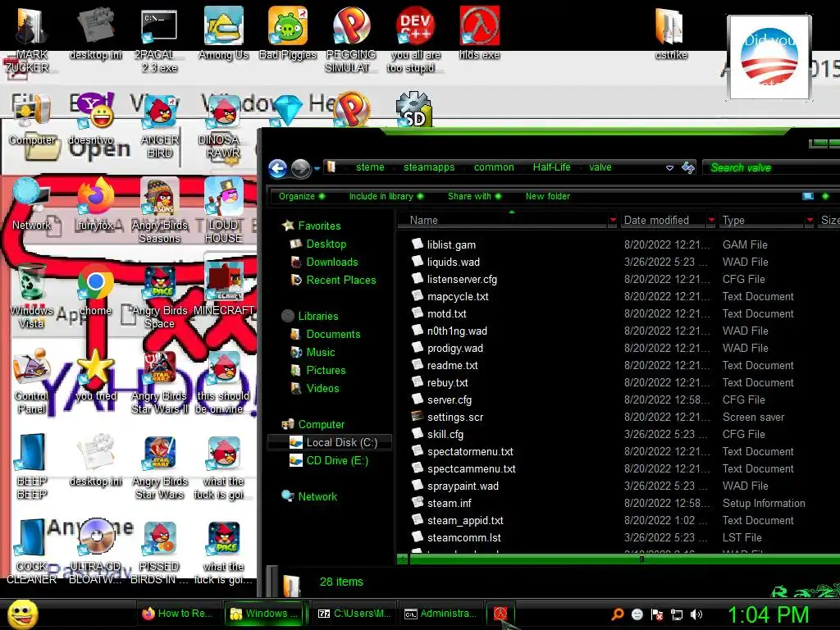This screenshot has width=840, height=630.
Task: Select the PEGGING SIMULAT... desktop icon
Action: 351,39
